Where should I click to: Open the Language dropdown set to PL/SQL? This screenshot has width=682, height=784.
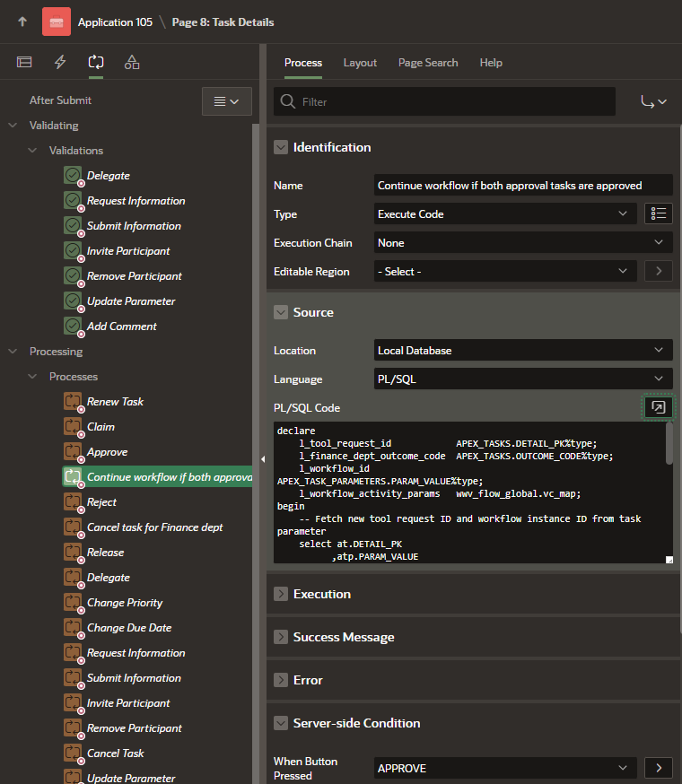point(523,379)
